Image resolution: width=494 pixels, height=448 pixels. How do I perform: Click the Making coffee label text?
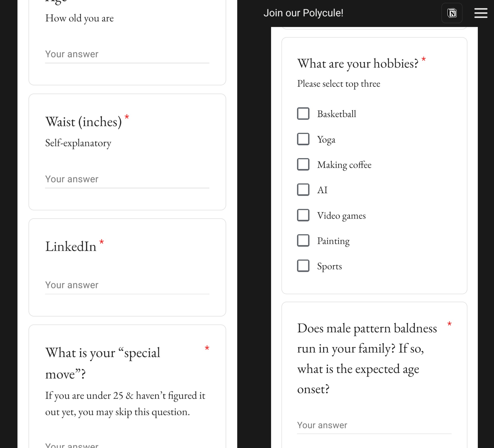click(x=344, y=165)
